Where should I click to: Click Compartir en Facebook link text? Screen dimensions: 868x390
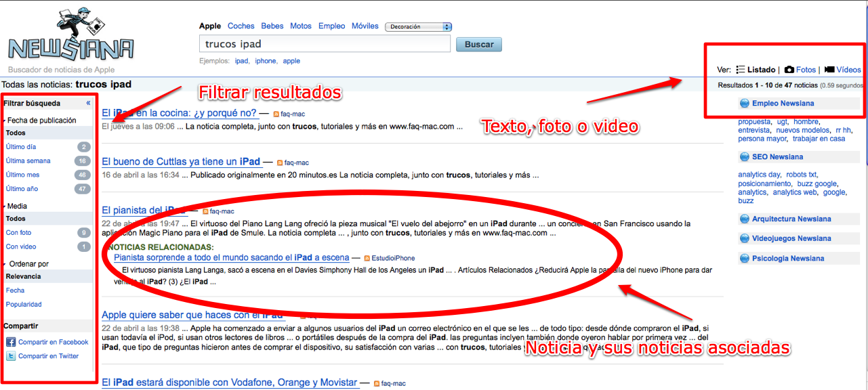click(54, 343)
